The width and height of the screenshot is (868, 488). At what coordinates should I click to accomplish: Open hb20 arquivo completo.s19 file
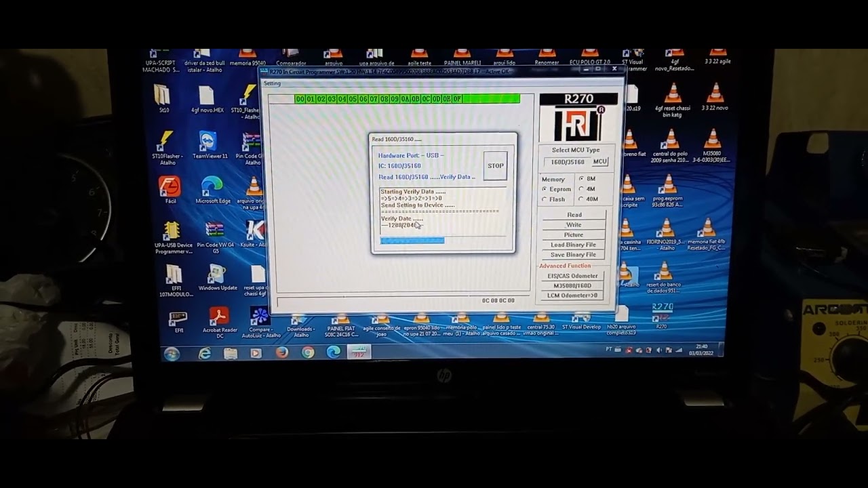click(622, 314)
